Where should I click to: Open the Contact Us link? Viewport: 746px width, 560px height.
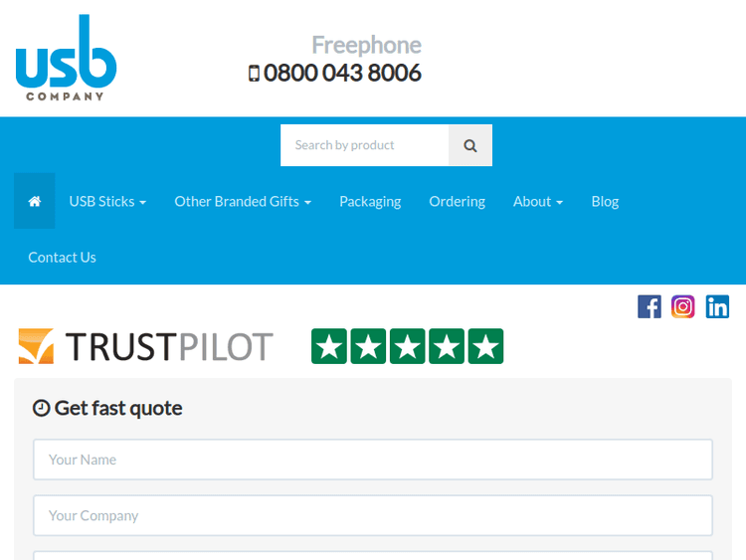tap(62, 257)
